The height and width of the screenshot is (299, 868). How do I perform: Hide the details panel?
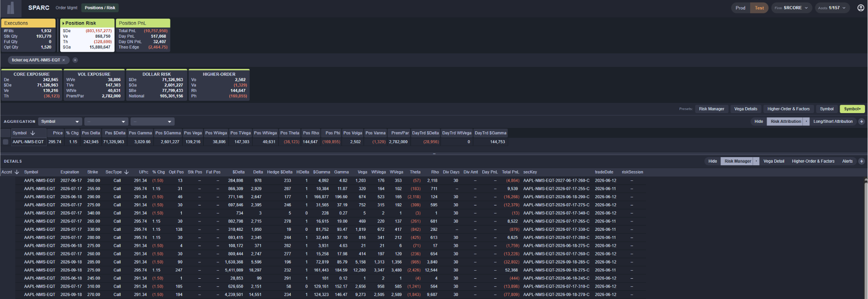[x=712, y=161]
